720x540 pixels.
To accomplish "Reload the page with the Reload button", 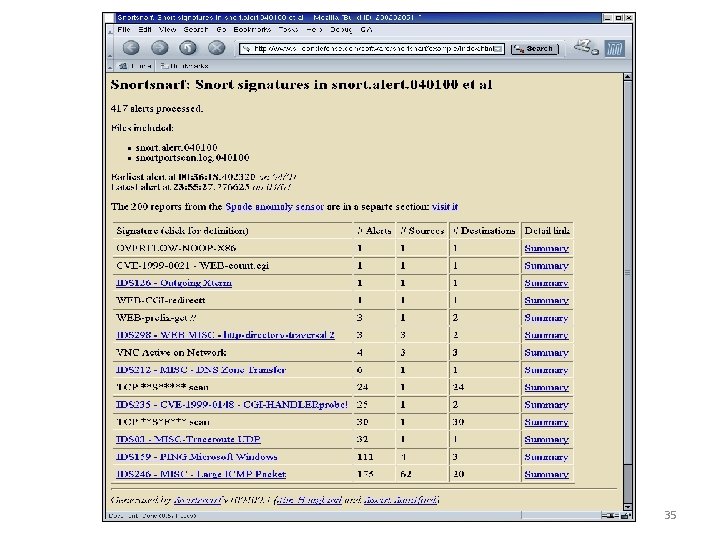I will pos(188,48).
